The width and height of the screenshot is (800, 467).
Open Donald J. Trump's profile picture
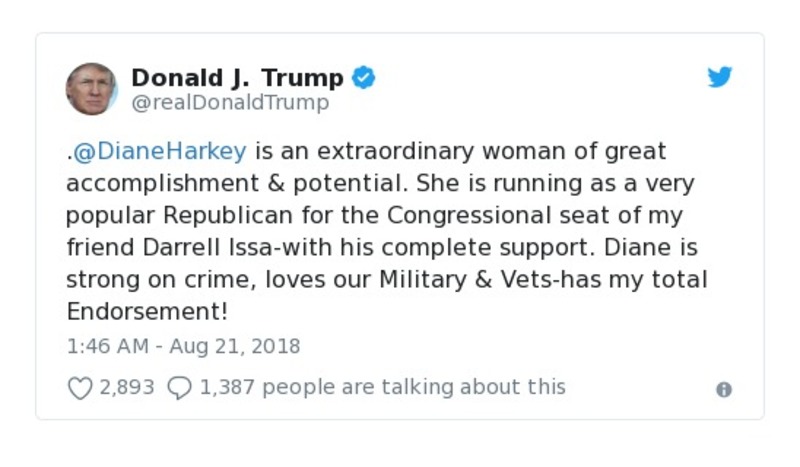92,89
